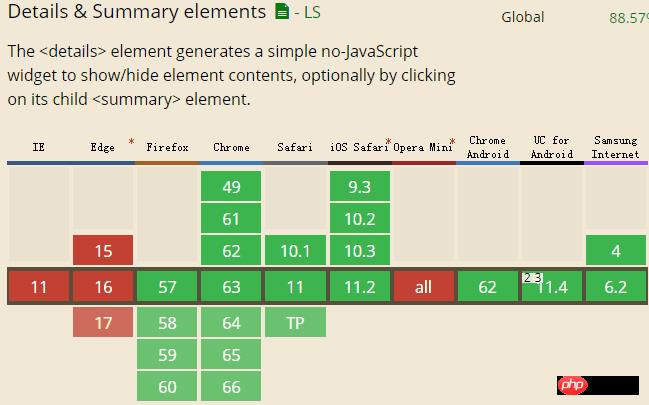Select the Opera Mini all cell
The width and height of the screenshot is (649, 405).
point(423,287)
